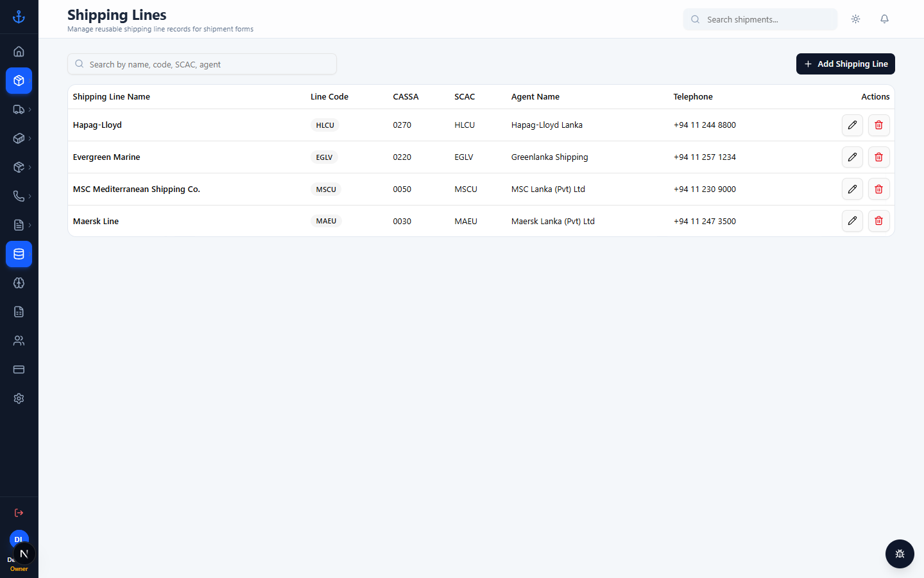Open the notifications bell
Screen dimensions: 924x578
[884, 19]
